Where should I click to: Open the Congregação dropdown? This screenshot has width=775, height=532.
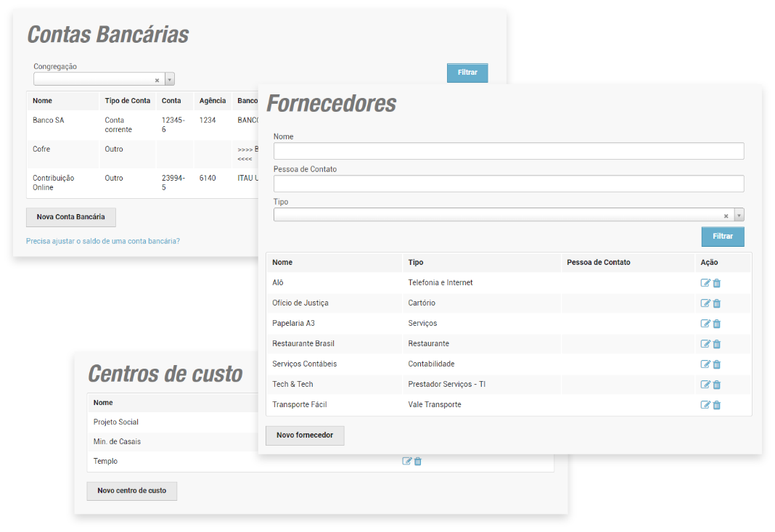[170, 79]
